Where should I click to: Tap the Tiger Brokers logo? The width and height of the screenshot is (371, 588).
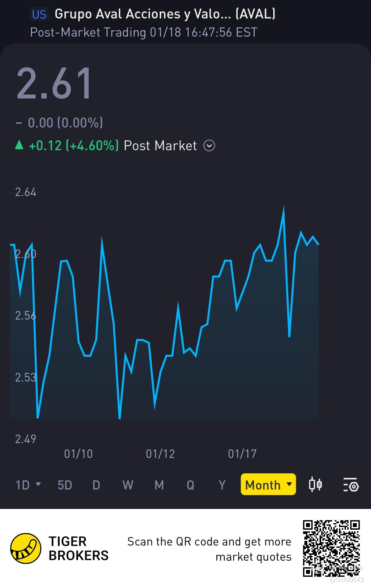[26, 548]
